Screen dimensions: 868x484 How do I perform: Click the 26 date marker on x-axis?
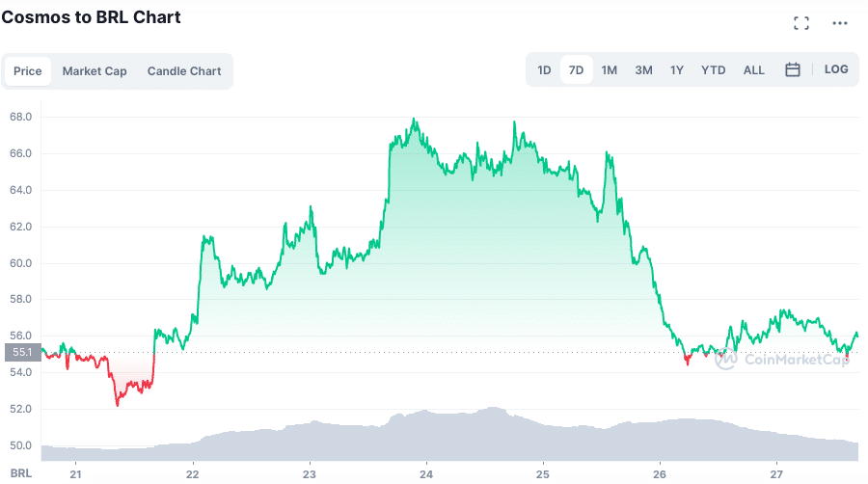(660, 473)
